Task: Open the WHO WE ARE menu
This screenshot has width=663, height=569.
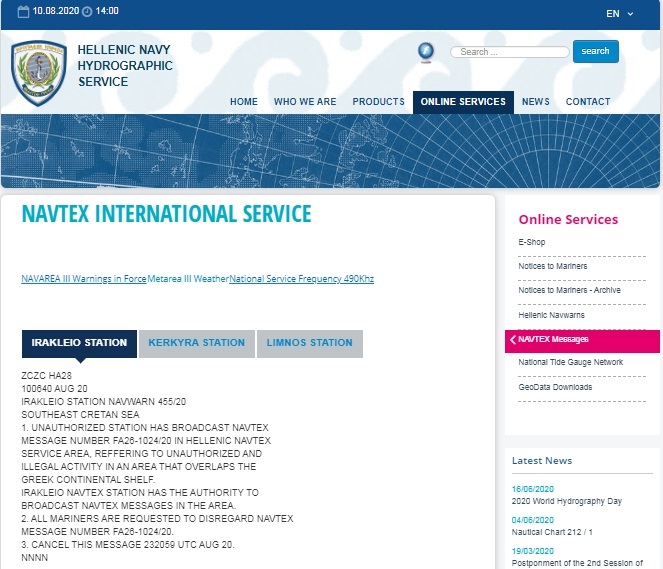Action: point(305,102)
